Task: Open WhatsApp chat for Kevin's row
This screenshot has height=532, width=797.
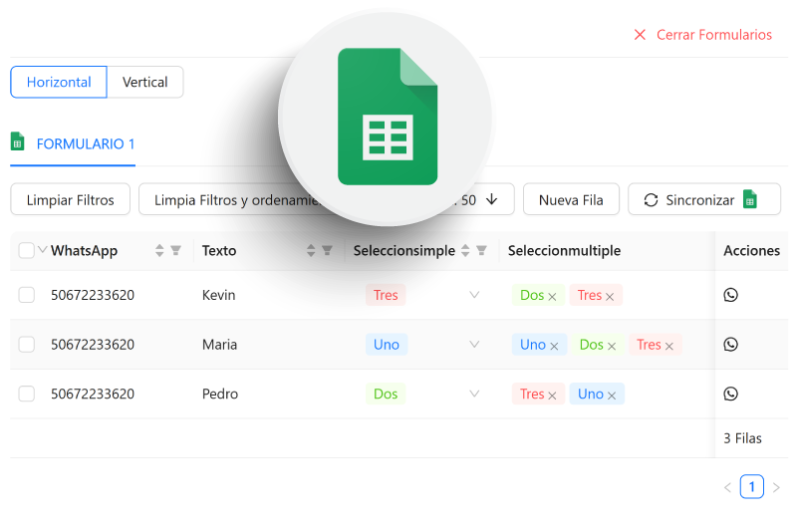Action: tap(730, 295)
